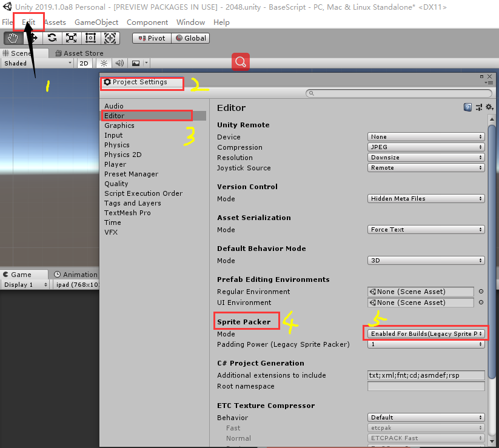The height and width of the screenshot is (448, 499).
Task: Select Tags and Layers category
Action: 132,203
